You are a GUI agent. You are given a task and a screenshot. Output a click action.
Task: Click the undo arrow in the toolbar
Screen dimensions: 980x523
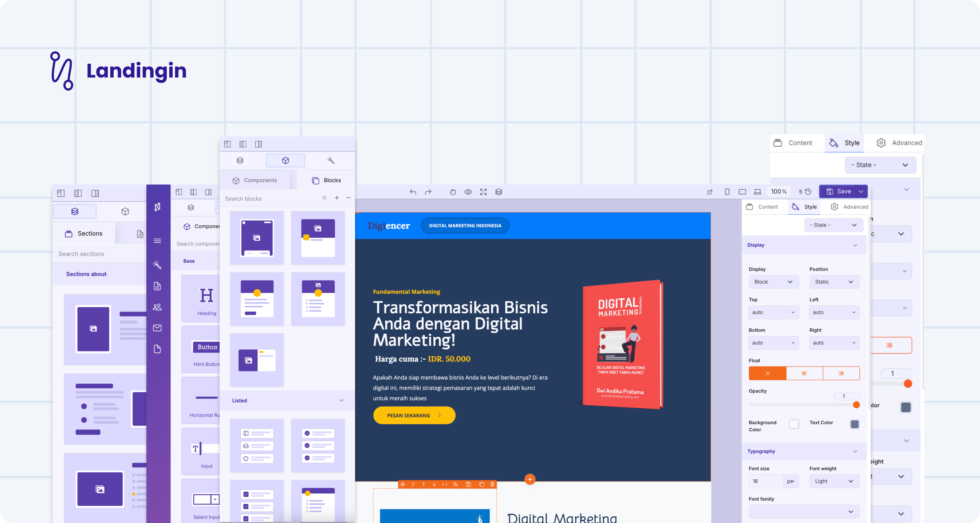coord(413,192)
